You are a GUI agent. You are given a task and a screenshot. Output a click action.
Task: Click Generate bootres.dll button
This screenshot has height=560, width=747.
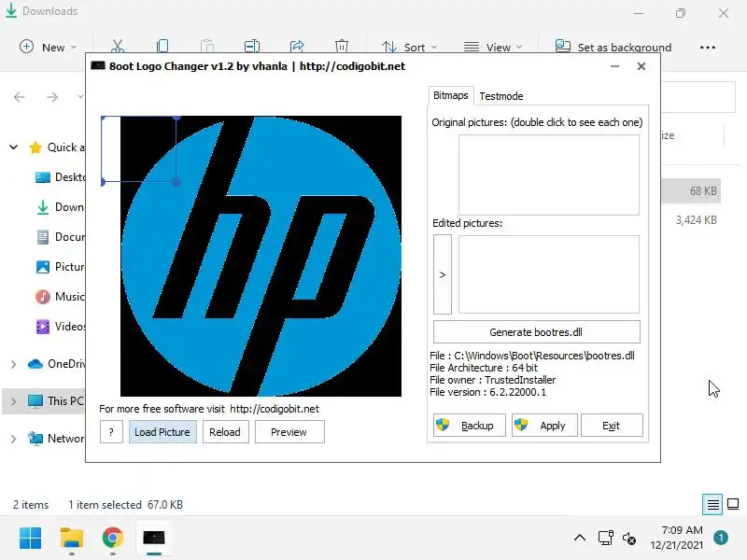536,332
